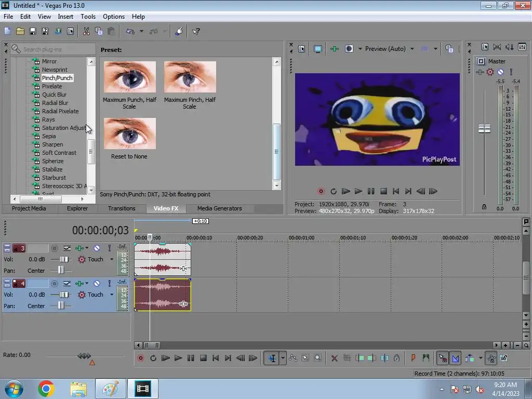Save the project using floppy disk icon
The image size is (532, 399).
point(33,32)
